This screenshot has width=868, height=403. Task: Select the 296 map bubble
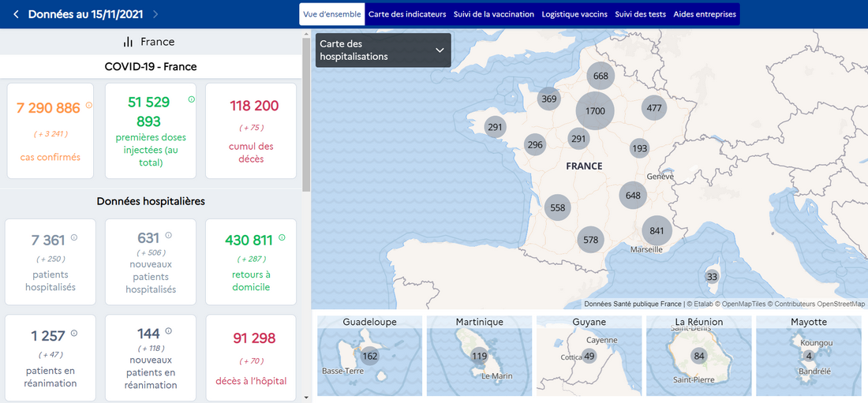point(535,145)
